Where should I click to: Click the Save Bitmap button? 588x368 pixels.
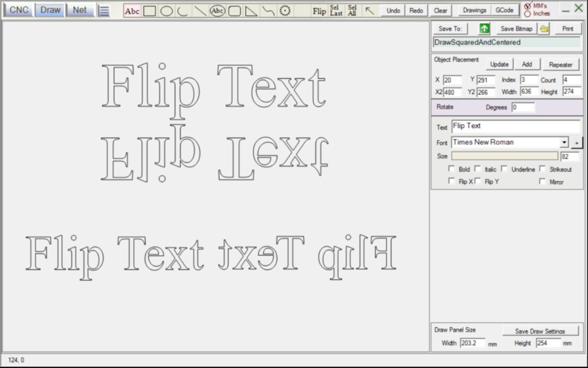(x=516, y=29)
